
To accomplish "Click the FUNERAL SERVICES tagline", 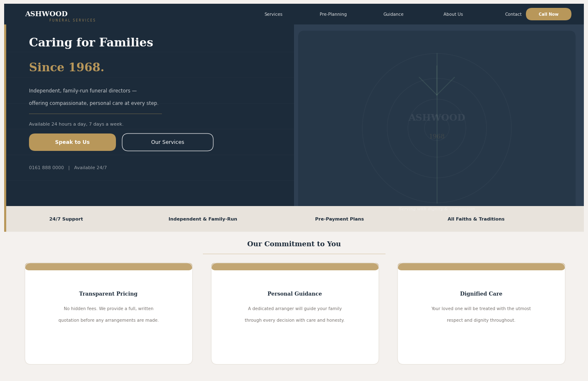I will pos(72,20).
